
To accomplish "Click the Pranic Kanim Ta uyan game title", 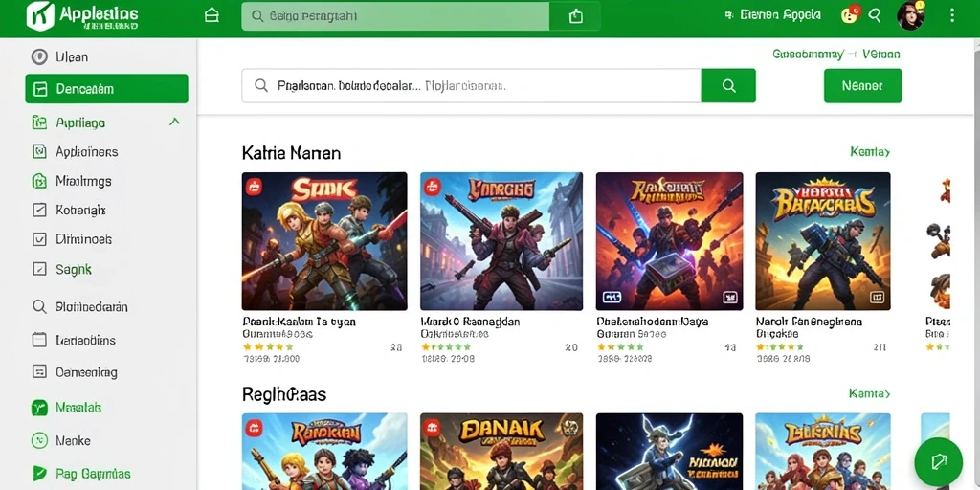I will pyautogui.click(x=299, y=322).
